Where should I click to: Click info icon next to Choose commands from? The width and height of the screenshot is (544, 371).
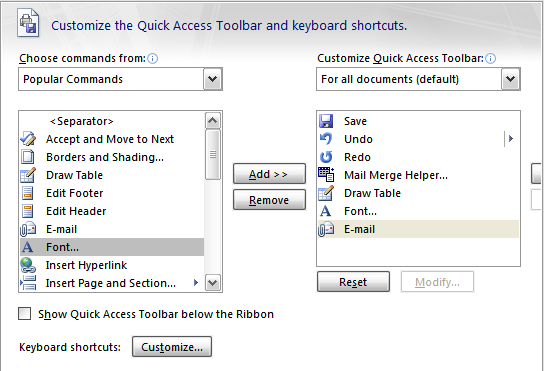pyautogui.click(x=153, y=59)
